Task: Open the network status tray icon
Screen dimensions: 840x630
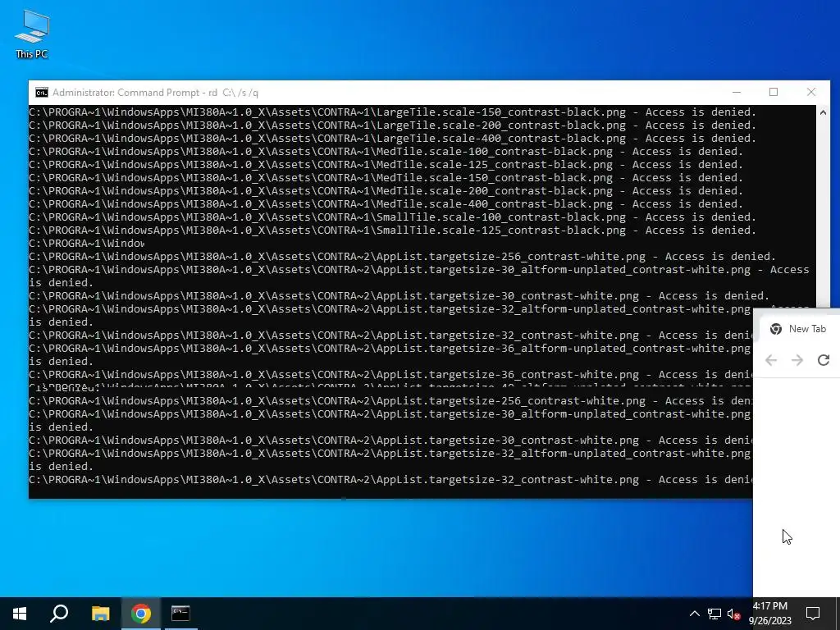Action: [x=714, y=614]
